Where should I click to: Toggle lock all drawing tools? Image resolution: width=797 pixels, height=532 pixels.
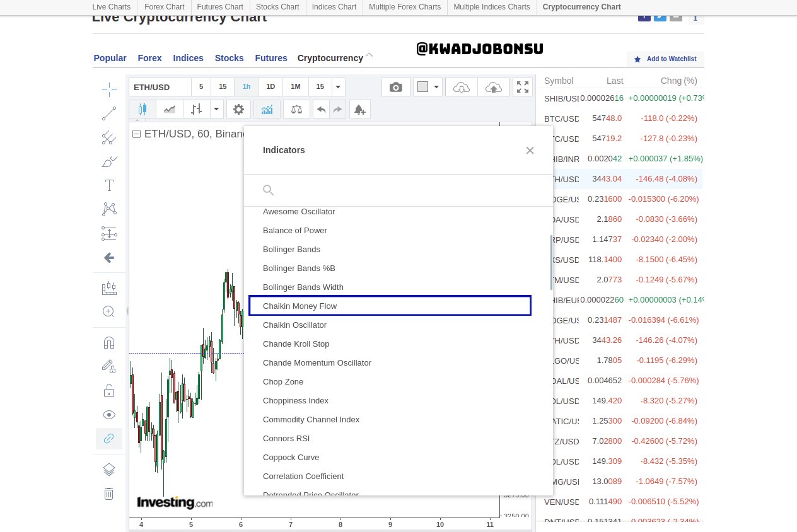[x=109, y=391]
